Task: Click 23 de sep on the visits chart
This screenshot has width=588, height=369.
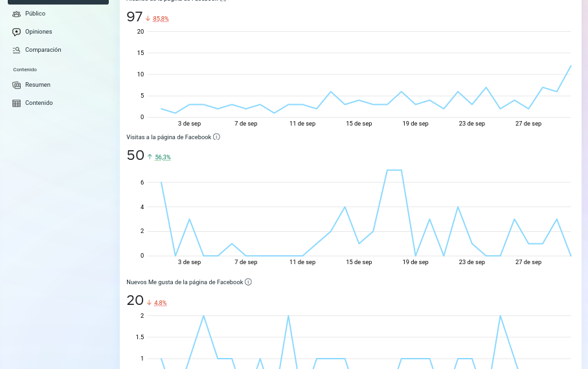Action: pyautogui.click(x=471, y=262)
